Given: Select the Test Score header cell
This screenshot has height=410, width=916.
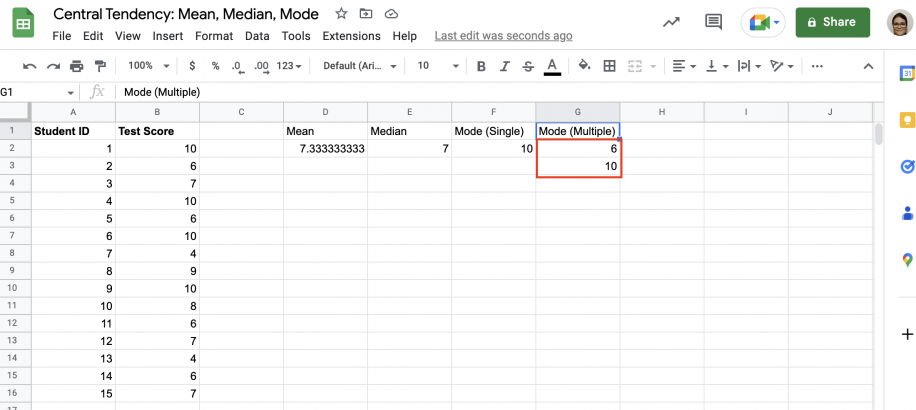Looking at the screenshot, I should click(158, 131).
